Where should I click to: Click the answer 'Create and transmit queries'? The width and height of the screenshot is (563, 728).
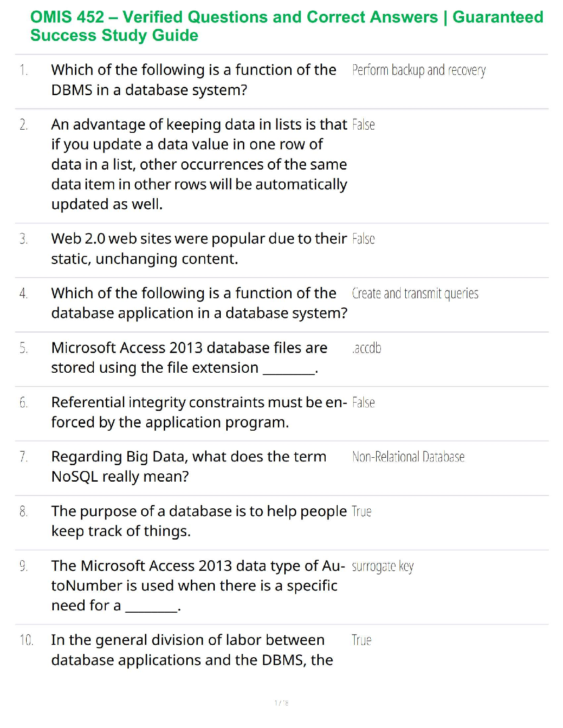tap(415, 294)
